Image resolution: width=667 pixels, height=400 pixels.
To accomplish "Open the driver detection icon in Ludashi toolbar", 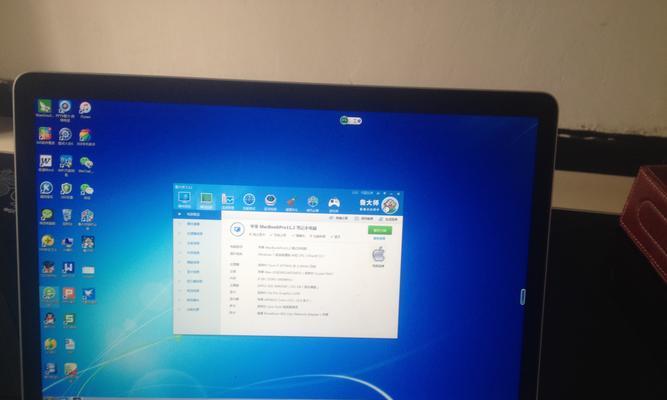I will click(270, 200).
